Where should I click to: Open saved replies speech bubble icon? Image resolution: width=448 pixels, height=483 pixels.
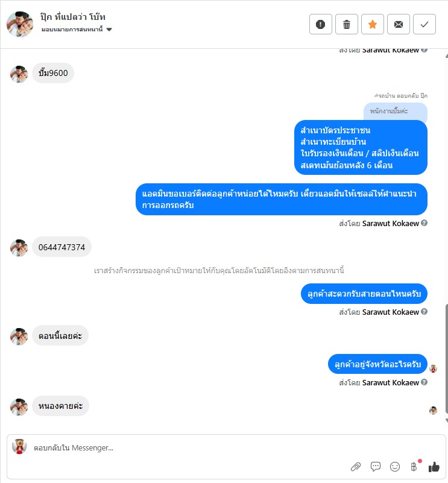375,467
